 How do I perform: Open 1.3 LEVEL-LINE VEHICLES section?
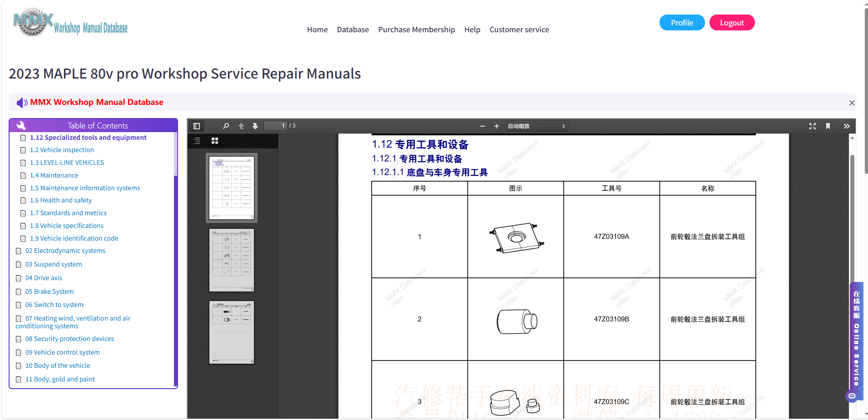(67, 163)
